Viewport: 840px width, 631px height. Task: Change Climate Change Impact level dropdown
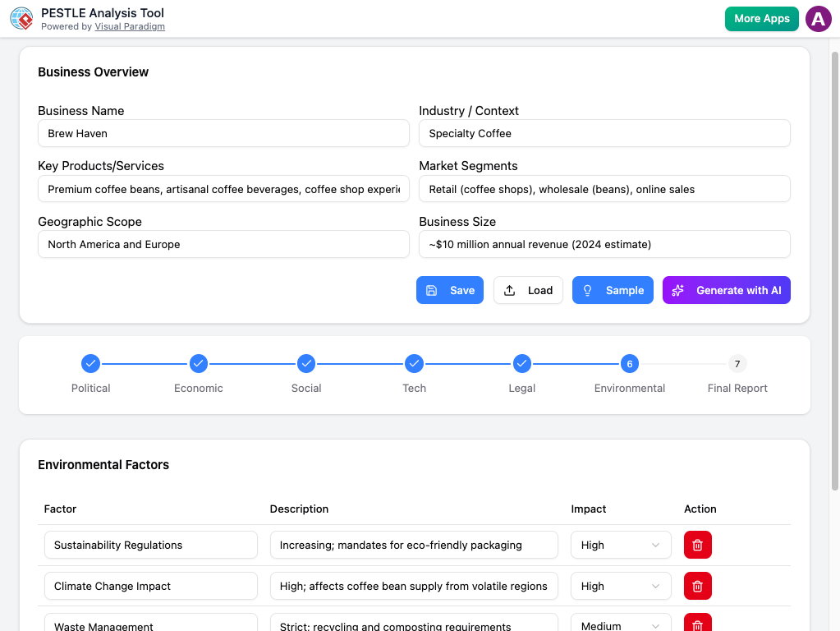click(620, 586)
